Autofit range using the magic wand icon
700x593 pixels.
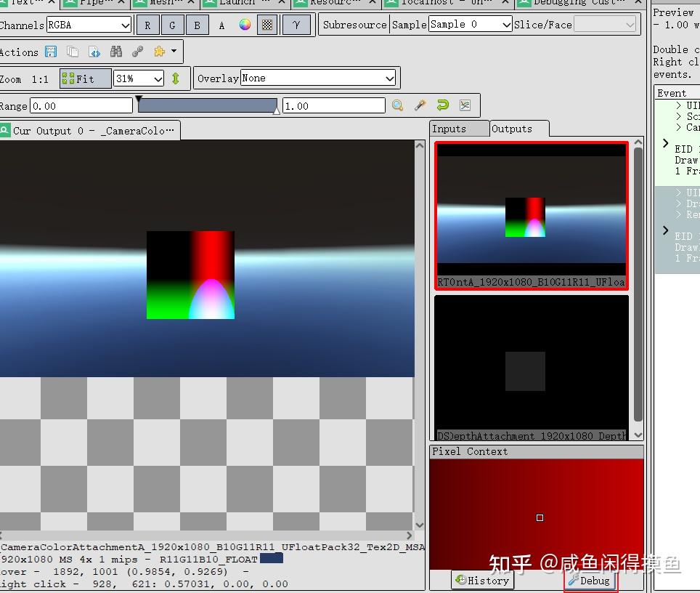[420, 105]
